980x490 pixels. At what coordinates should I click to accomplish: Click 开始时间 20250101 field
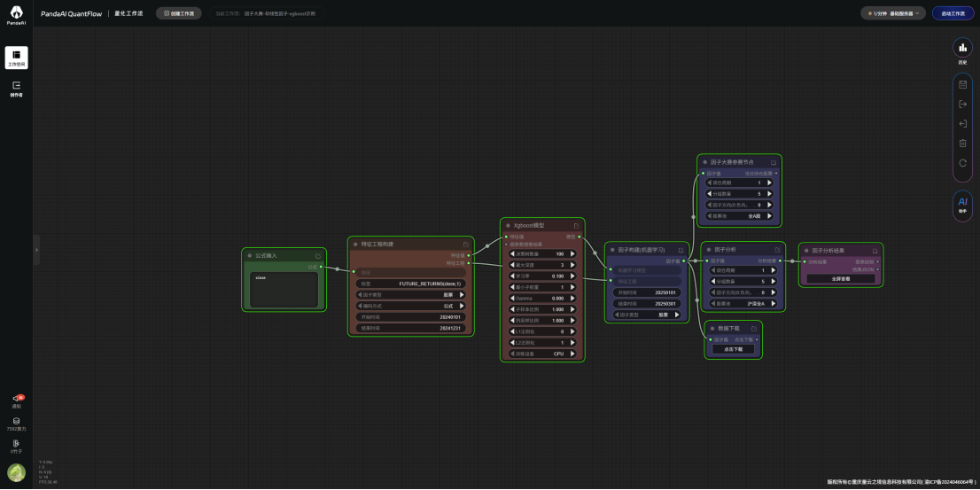click(646, 292)
